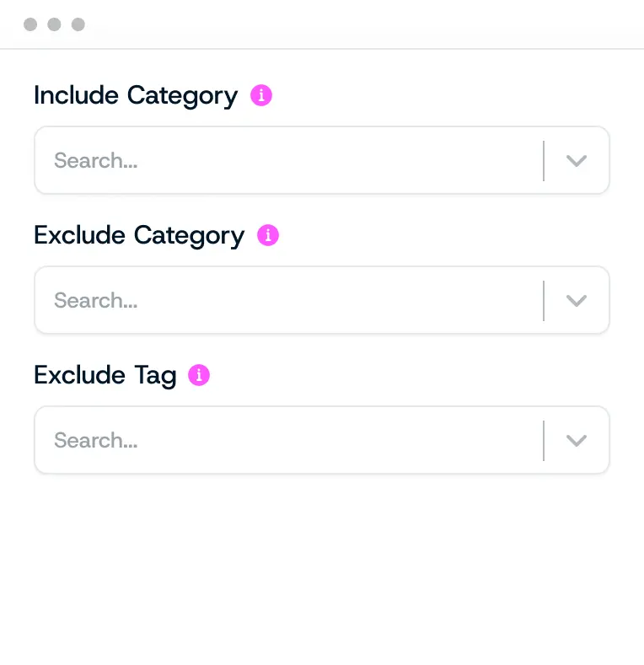This screenshot has height=665, width=644.
Task: Click the empty window title bar
Action: point(354,24)
